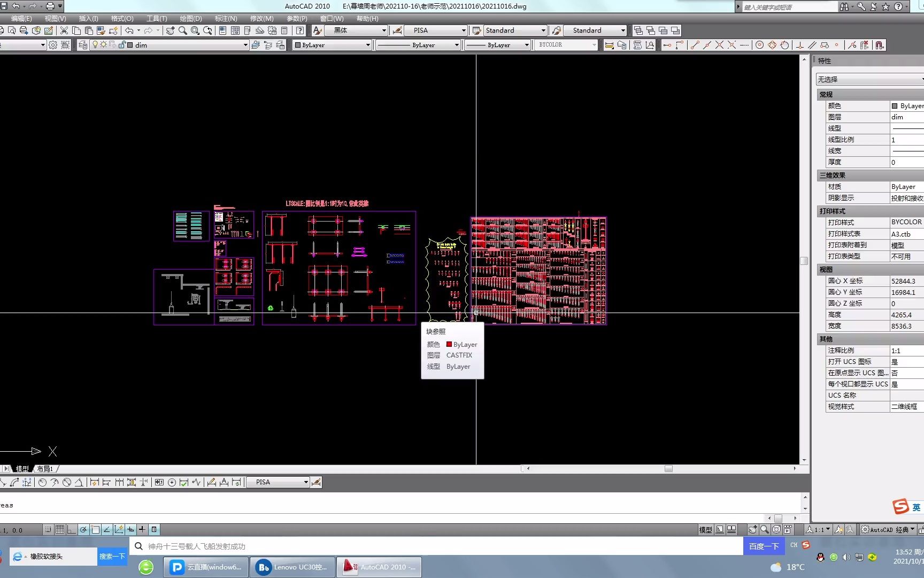924x578 pixels.
Task: Open PISA dropdown in dimension toolbar
Action: tap(278, 482)
